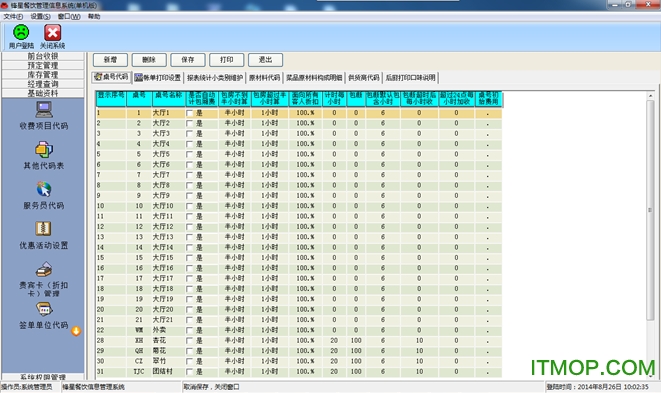This screenshot has height=393, width=661.
Task: Select the 大厅5 name cell
Action: pyautogui.click(x=168, y=154)
